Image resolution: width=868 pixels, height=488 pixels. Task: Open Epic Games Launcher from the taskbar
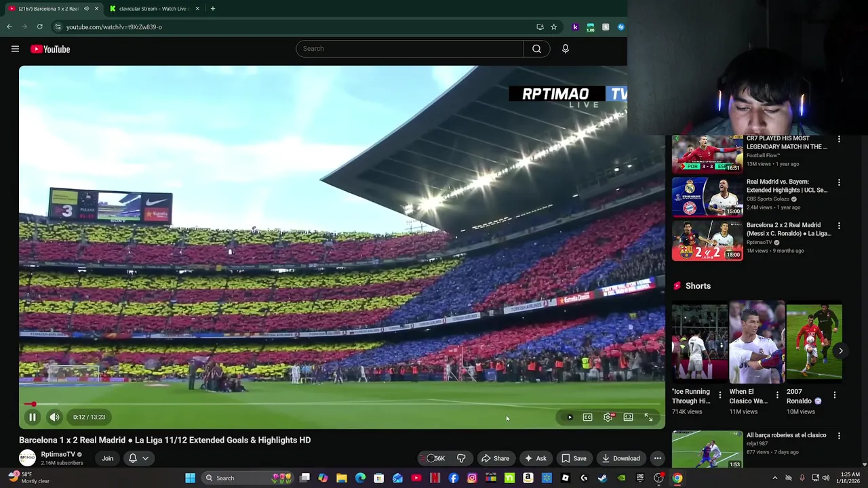coord(639,478)
